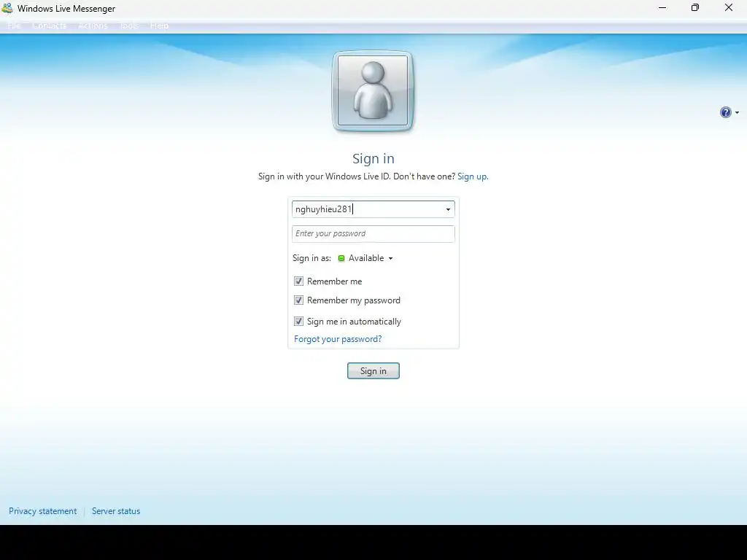
Task: Follow the Sign up link
Action: pos(473,176)
